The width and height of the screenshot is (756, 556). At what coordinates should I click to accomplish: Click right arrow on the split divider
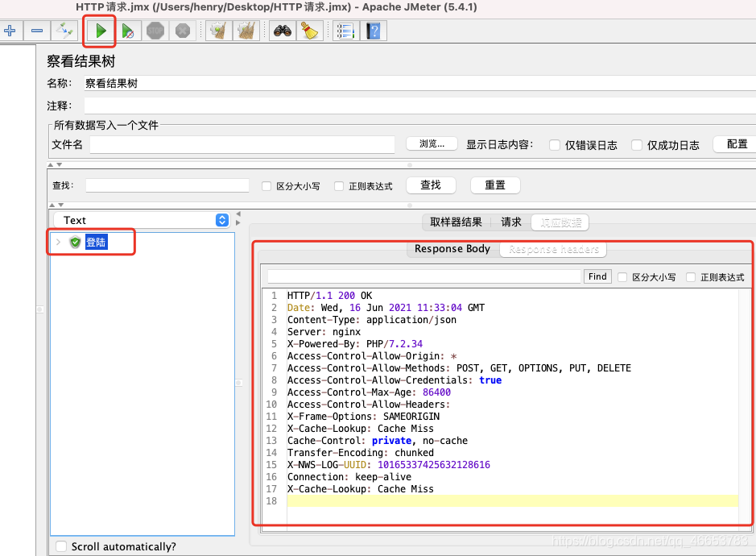tap(238, 223)
